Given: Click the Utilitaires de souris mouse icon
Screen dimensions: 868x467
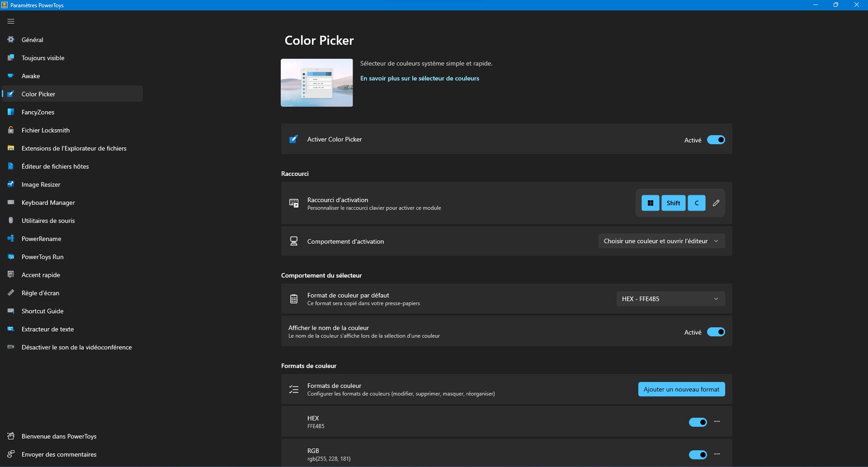Looking at the screenshot, I should 11,221.
